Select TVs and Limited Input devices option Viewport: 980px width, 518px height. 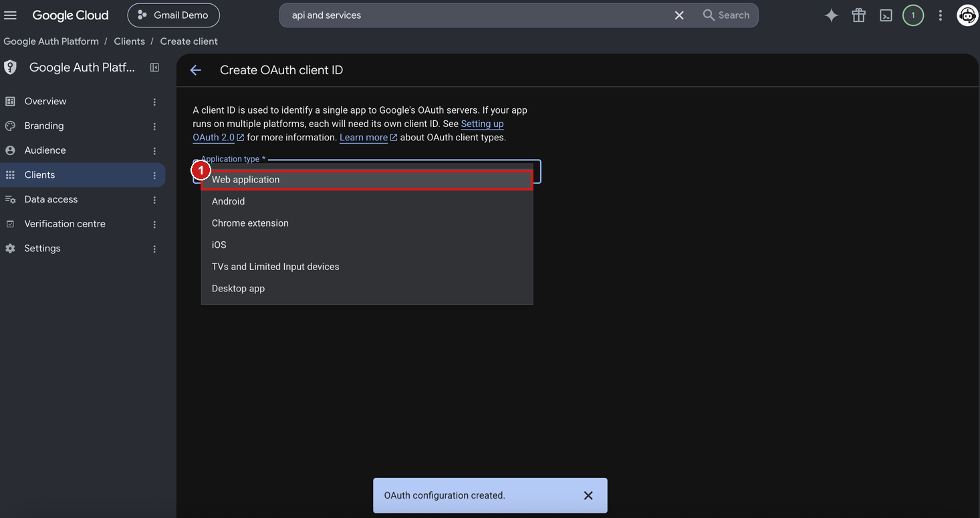tap(367, 267)
